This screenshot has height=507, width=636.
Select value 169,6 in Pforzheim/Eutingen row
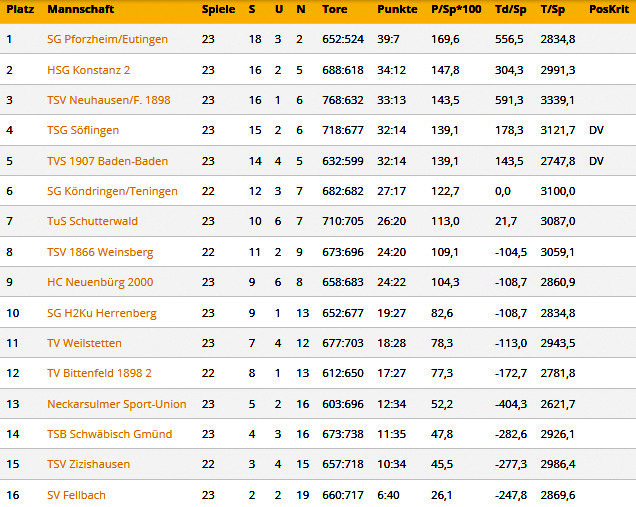[x=445, y=39]
